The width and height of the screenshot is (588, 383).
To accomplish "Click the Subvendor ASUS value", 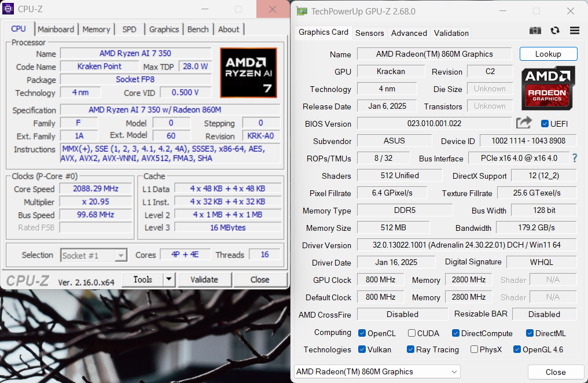I will (x=394, y=141).
